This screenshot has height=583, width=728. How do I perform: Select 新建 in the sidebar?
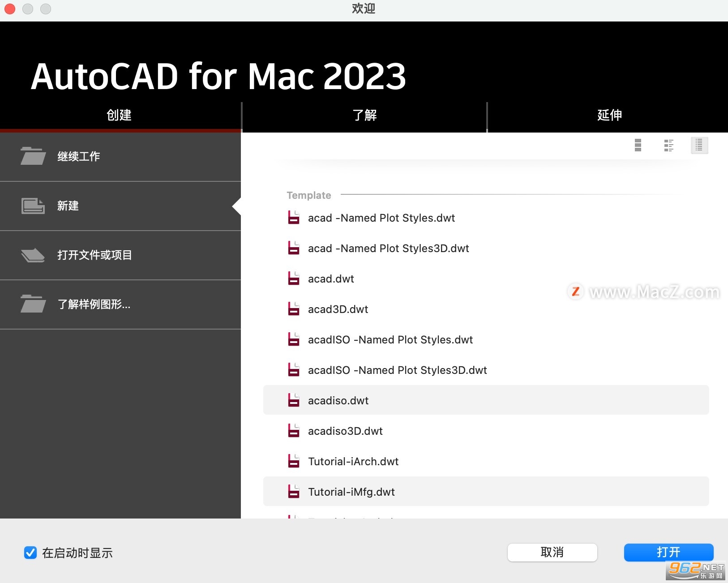tap(120, 206)
